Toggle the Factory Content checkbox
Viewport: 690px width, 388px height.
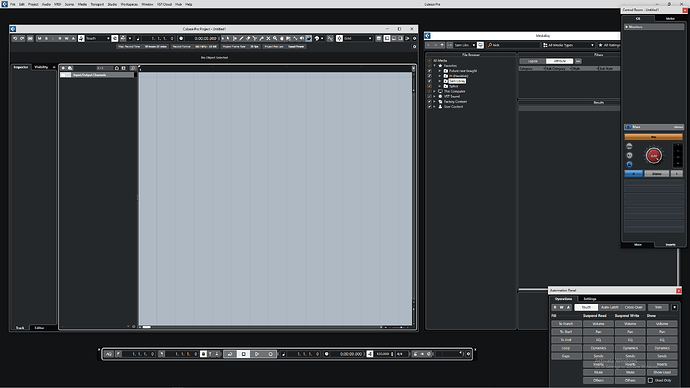pos(429,102)
